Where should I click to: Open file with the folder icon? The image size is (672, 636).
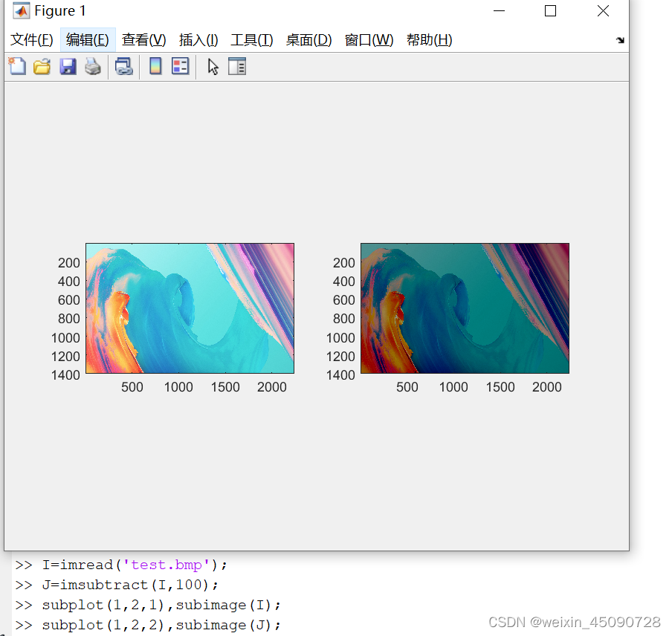pos(42,67)
